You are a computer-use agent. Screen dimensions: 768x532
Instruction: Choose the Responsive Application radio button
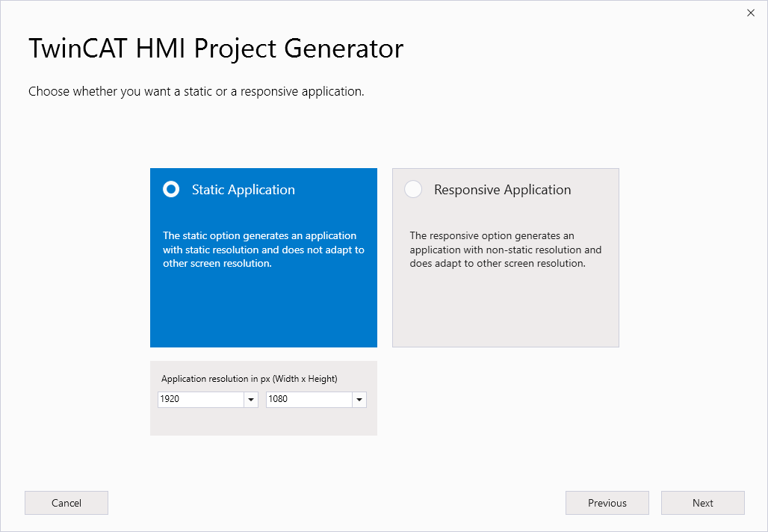pyautogui.click(x=413, y=189)
